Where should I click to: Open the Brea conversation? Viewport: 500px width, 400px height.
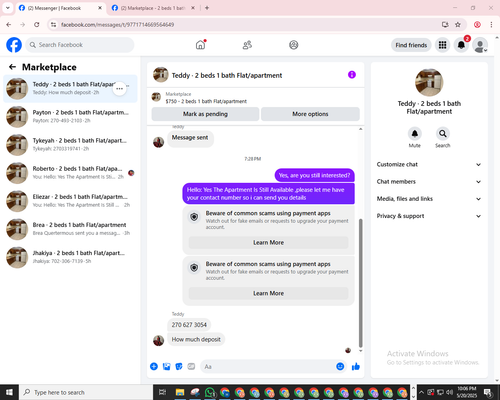[70, 229]
